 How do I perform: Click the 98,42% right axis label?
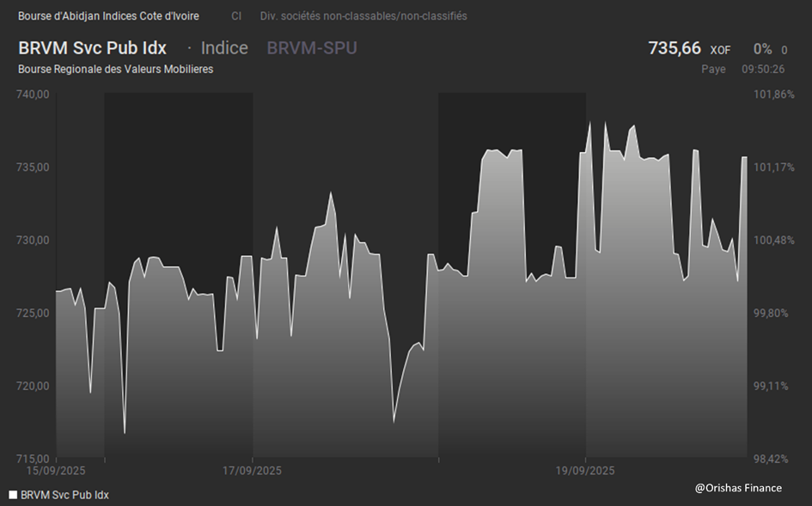point(771,459)
